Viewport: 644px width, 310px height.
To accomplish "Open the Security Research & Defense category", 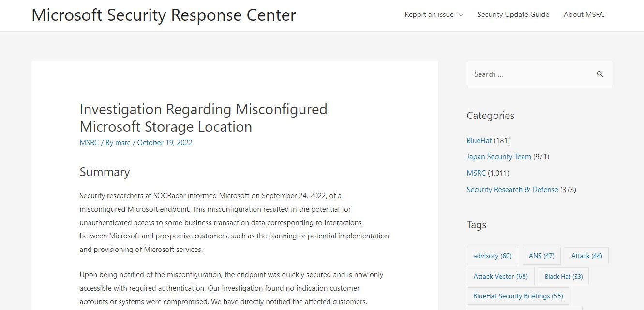I will (x=512, y=190).
